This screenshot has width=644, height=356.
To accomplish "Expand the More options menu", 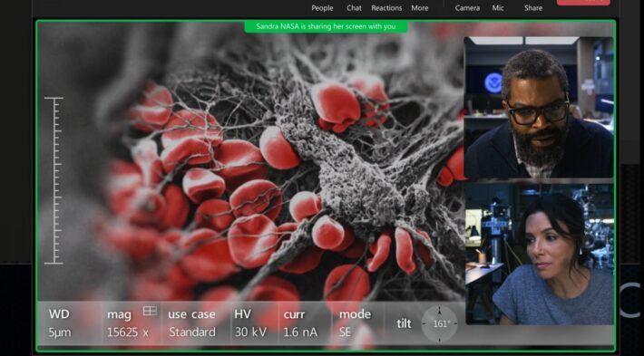I will [x=420, y=8].
